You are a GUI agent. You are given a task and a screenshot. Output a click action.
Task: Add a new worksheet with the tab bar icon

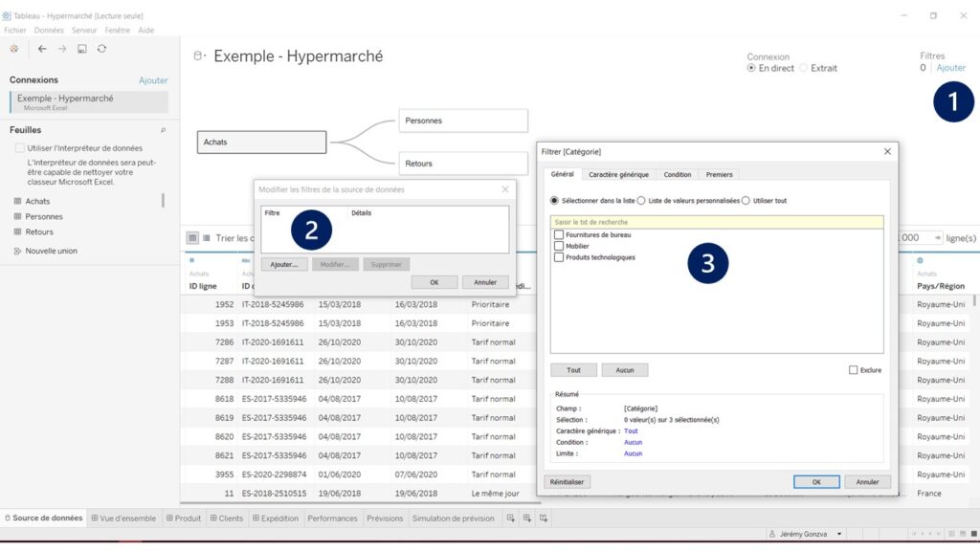[x=511, y=518]
